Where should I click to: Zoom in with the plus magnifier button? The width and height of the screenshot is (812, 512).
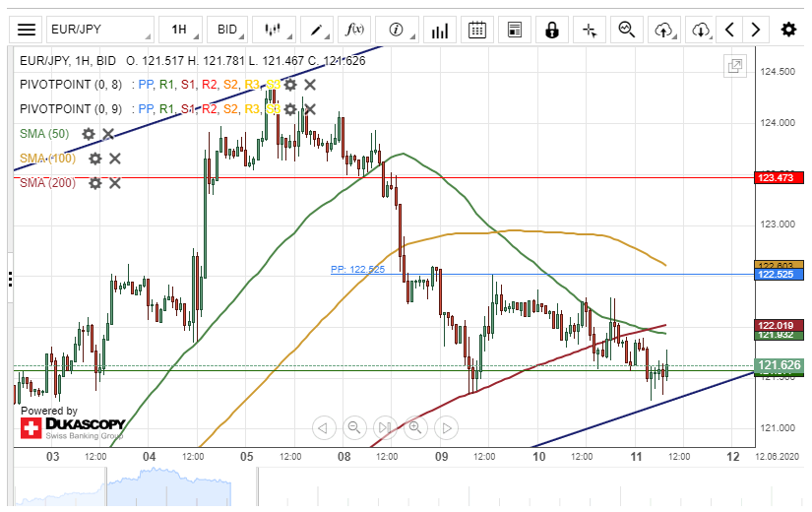point(415,428)
